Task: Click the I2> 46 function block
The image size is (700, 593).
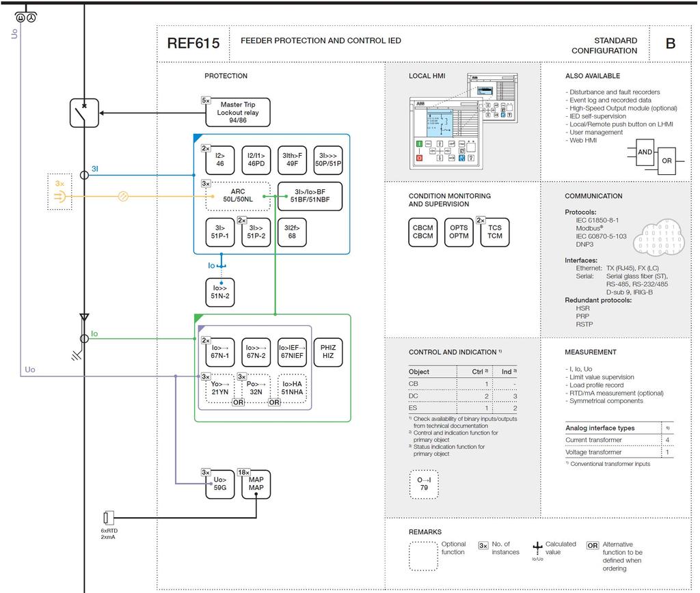Action: pyautogui.click(x=220, y=160)
